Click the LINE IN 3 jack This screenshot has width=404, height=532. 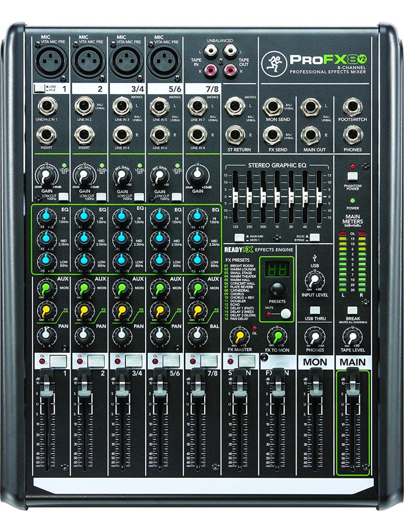pos(122,106)
